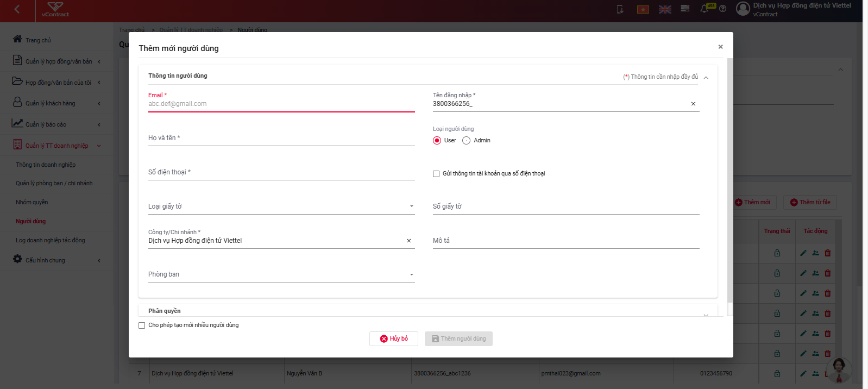
Task: Click the Email input field
Action: [x=281, y=104]
